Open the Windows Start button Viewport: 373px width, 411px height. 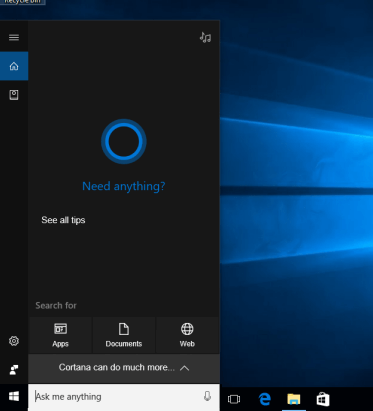point(14,397)
